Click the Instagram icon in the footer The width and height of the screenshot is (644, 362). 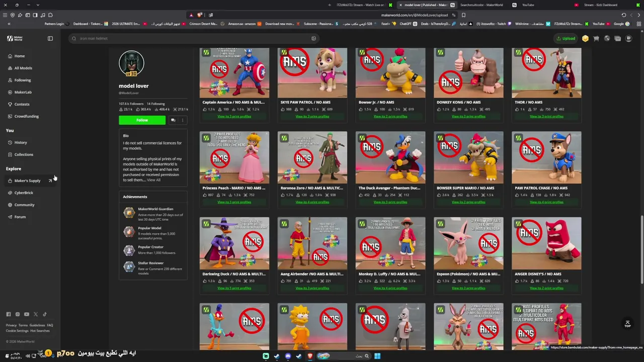tap(18, 314)
